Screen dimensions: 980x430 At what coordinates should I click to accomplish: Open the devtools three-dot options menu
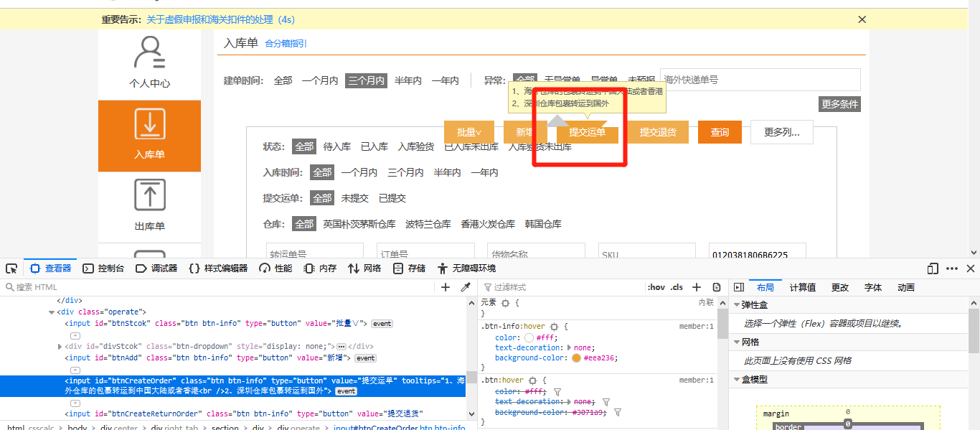(952, 268)
